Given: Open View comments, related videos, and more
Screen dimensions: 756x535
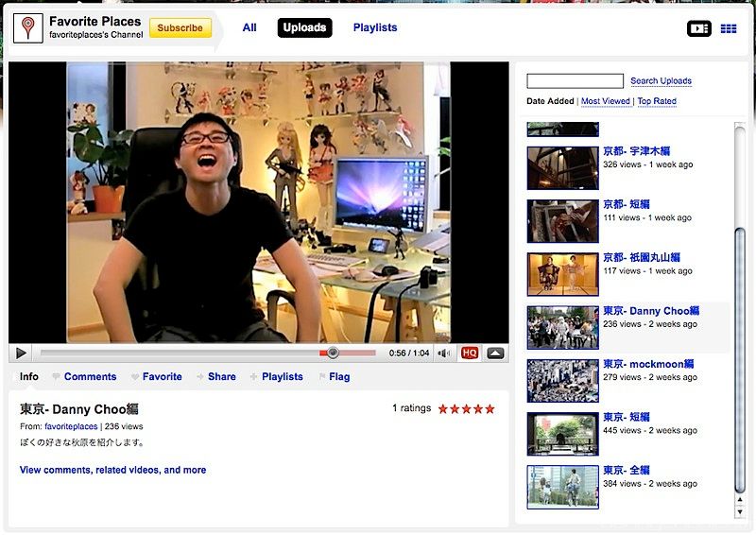Looking at the screenshot, I should point(112,470).
